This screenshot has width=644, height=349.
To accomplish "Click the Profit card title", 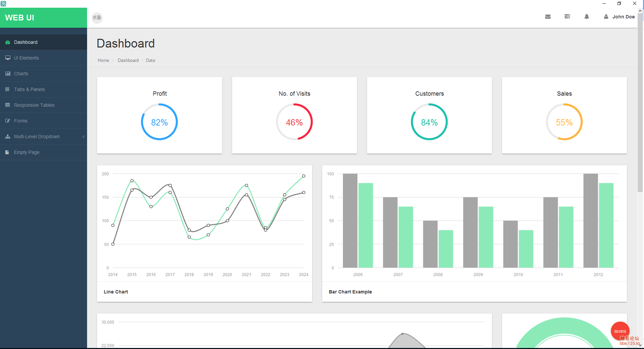I will click(160, 94).
